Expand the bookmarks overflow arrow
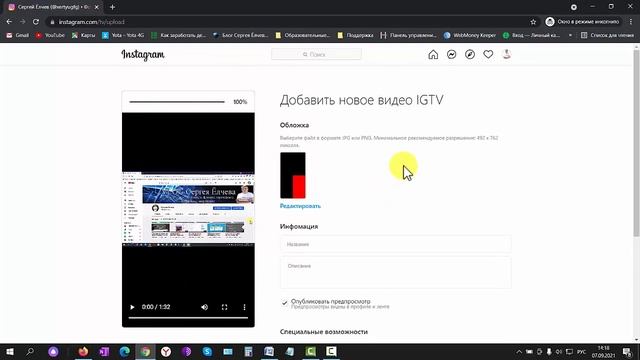The image size is (640, 360). point(570,35)
